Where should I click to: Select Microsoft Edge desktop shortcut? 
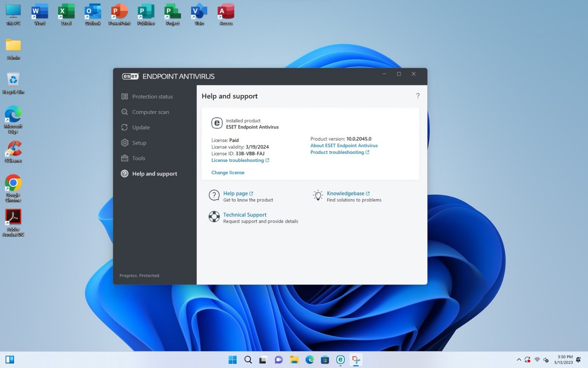coord(13,120)
